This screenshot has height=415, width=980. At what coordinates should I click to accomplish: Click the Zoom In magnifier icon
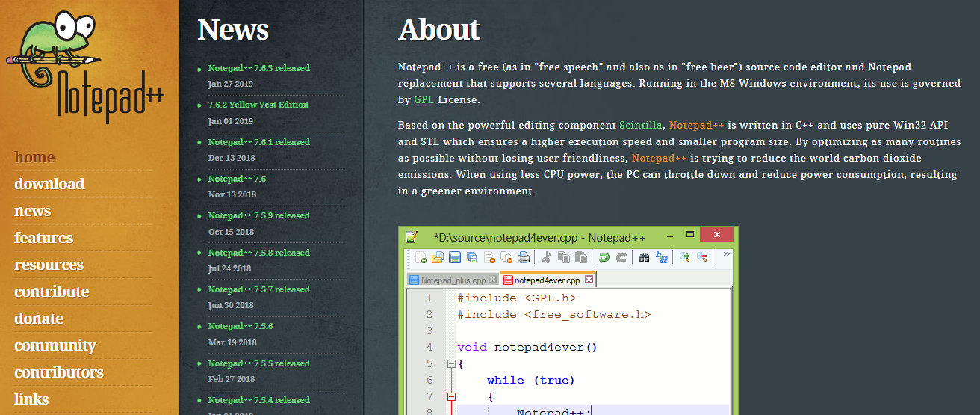pos(684,257)
